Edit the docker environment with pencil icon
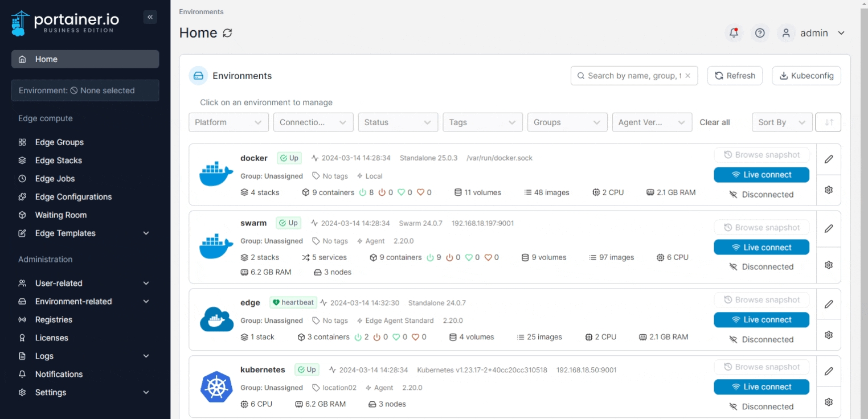This screenshot has height=419, width=868. point(829,159)
